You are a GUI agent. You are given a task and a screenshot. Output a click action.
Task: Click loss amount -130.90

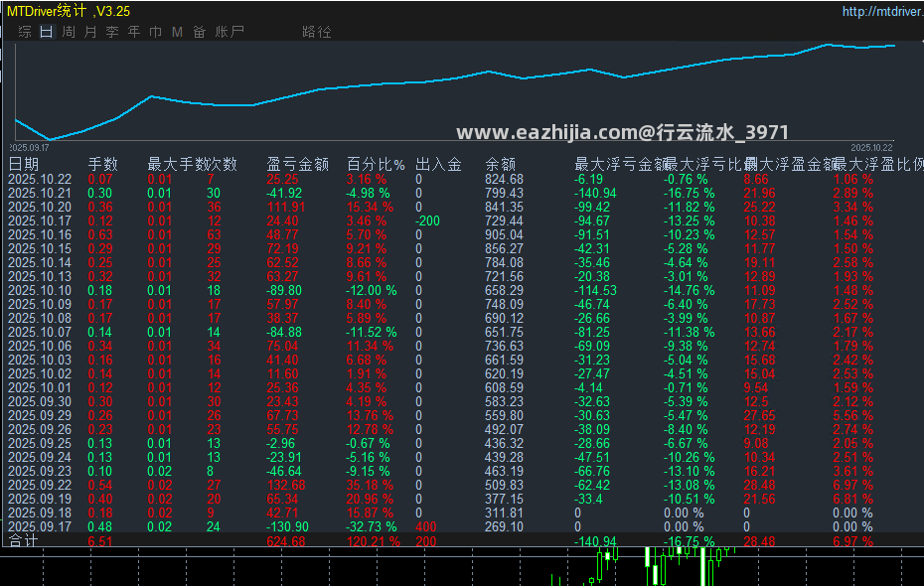(287, 527)
